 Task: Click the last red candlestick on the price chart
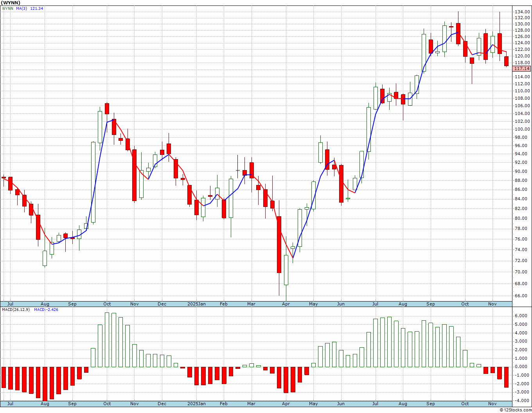tap(506, 61)
